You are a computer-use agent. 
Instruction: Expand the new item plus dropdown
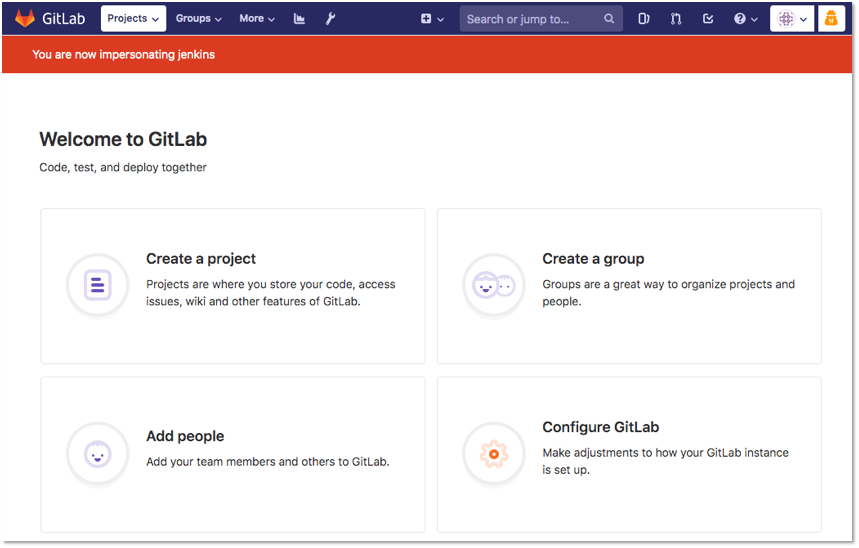432,19
